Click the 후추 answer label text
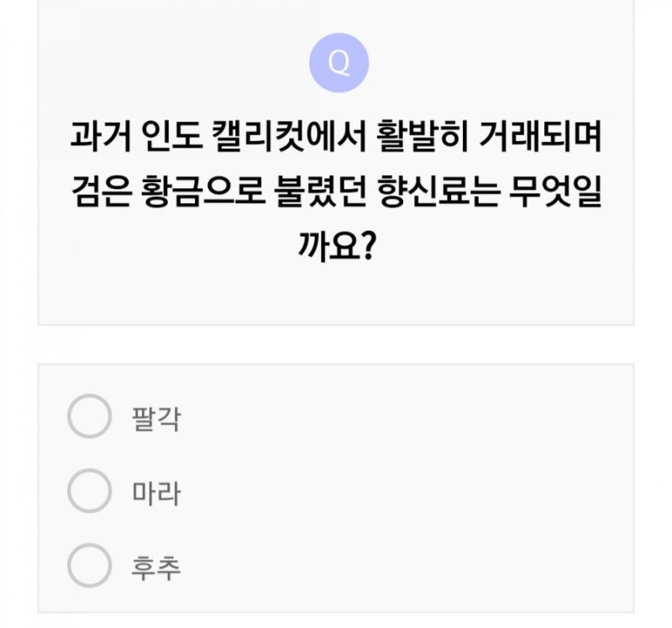This screenshot has height=628, width=672. click(x=156, y=568)
